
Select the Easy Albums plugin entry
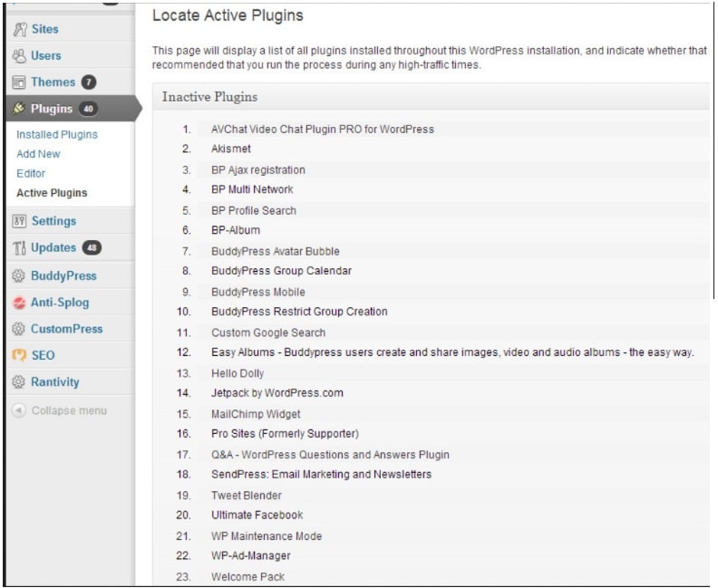point(452,352)
